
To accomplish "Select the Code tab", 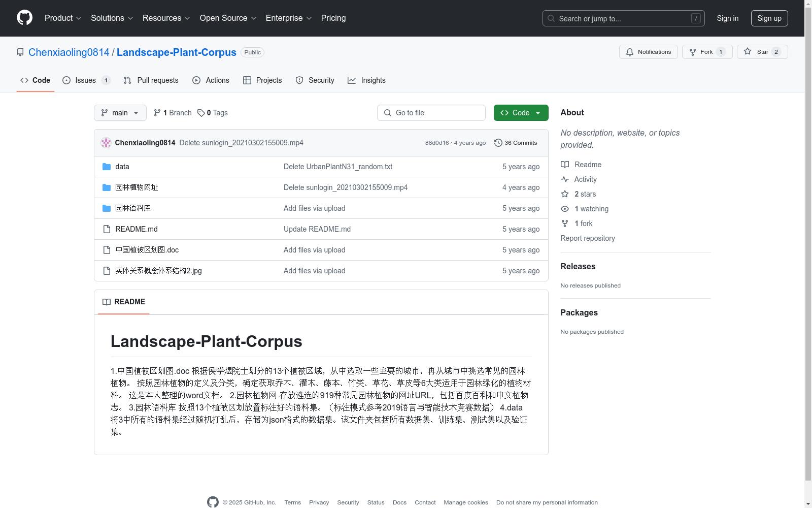I will 36,80.
